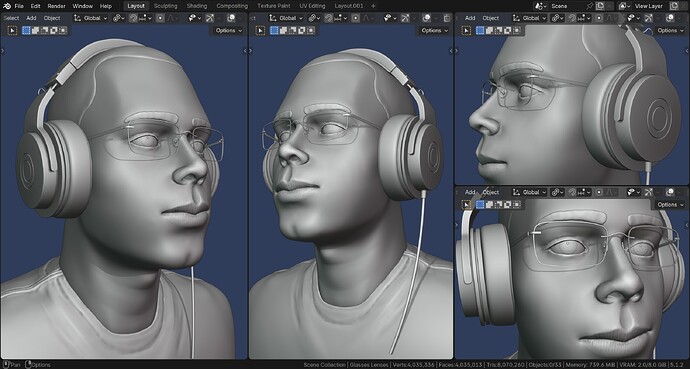Open the View Layer browse dropdown icon
Screen dimensions: 690x369
[624, 6]
